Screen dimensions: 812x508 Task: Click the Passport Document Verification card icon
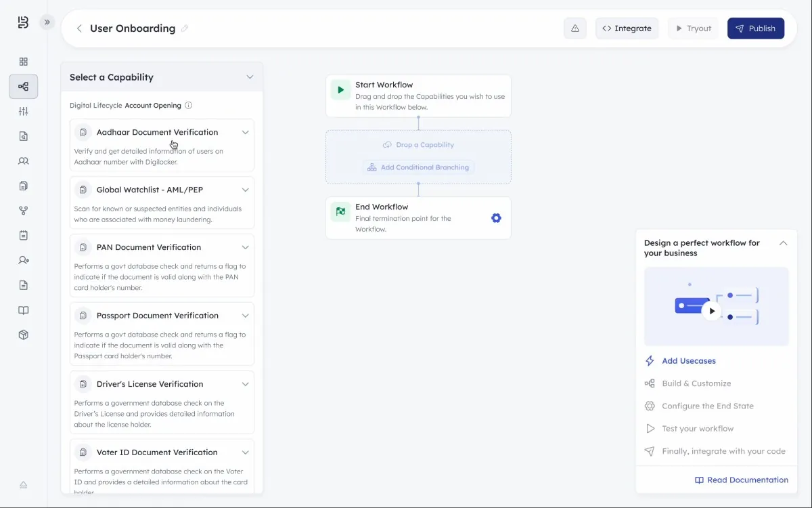click(83, 316)
